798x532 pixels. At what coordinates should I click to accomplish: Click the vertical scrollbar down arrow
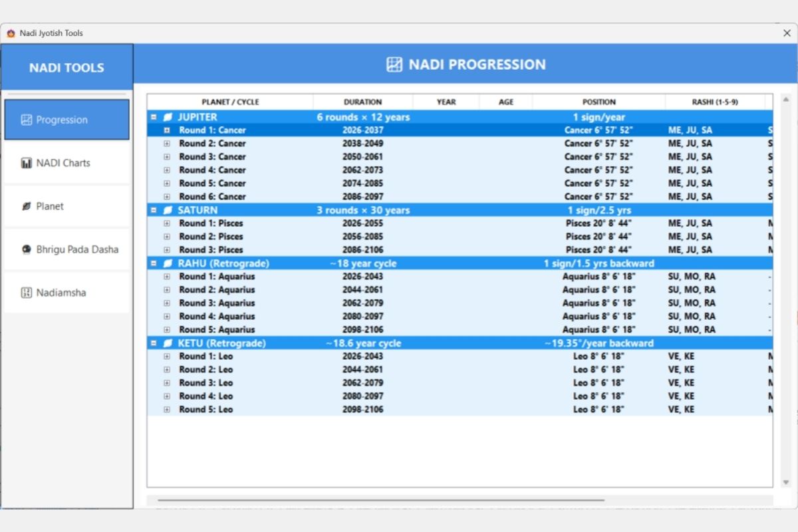click(x=786, y=482)
